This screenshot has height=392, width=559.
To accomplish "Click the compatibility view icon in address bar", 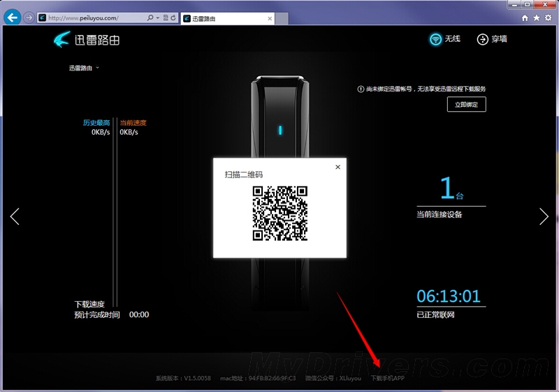I will 166,17.
